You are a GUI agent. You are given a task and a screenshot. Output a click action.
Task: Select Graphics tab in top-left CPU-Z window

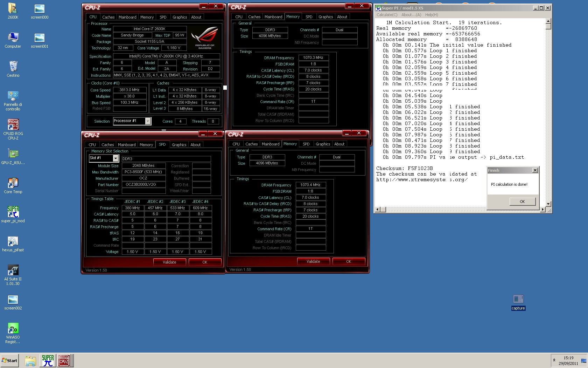coord(180,17)
